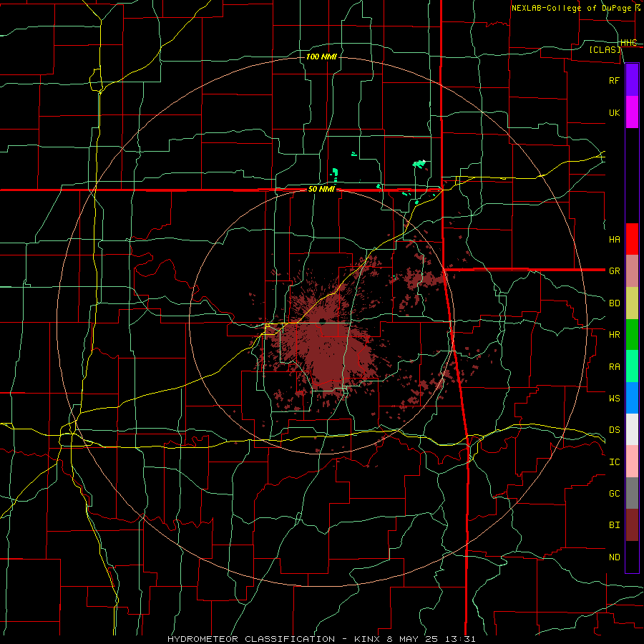The width and height of the screenshot is (644, 644).
Task: Click the GR pink-tan legend swatch
Action: click(632, 271)
